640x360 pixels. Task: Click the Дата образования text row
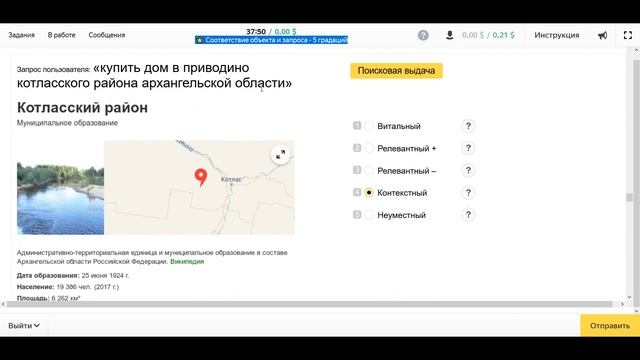tap(73, 276)
